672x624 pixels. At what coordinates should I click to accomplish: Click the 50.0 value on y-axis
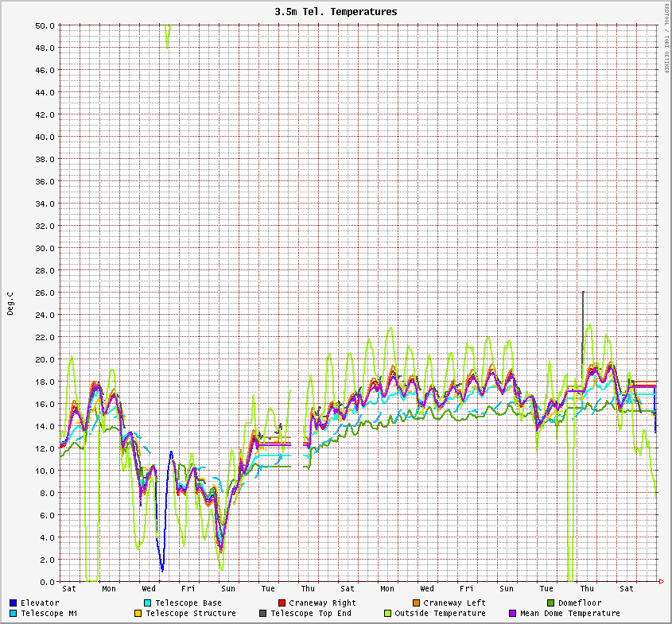[45, 25]
